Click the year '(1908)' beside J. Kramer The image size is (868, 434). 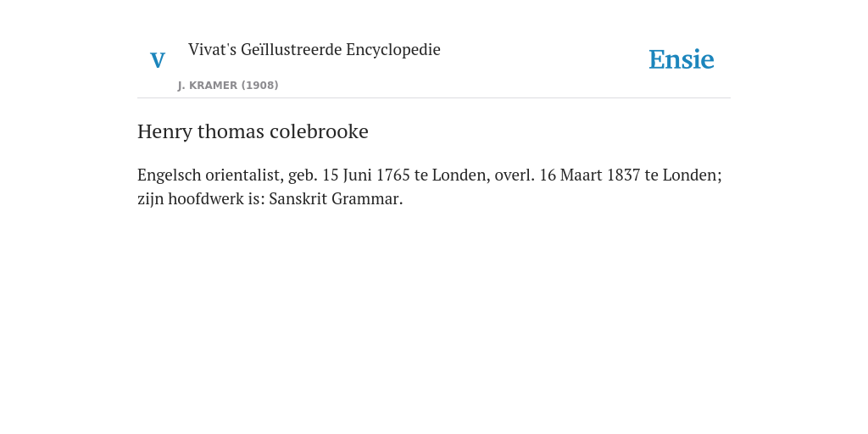[x=259, y=86]
